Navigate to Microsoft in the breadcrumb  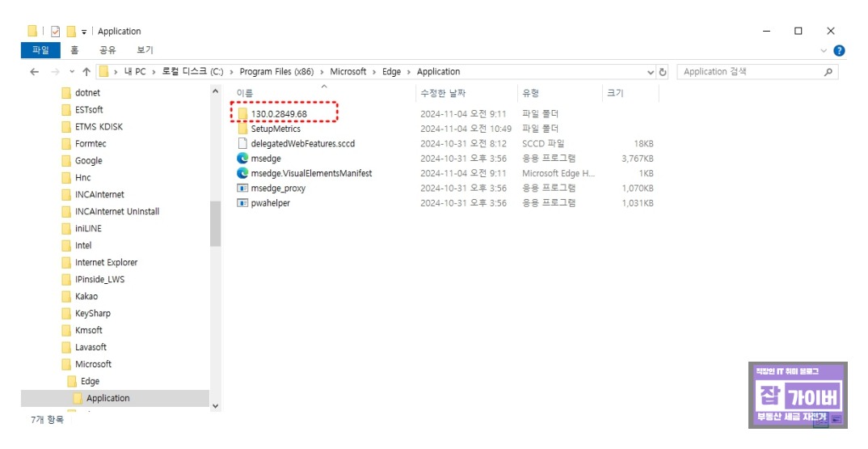tap(348, 71)
